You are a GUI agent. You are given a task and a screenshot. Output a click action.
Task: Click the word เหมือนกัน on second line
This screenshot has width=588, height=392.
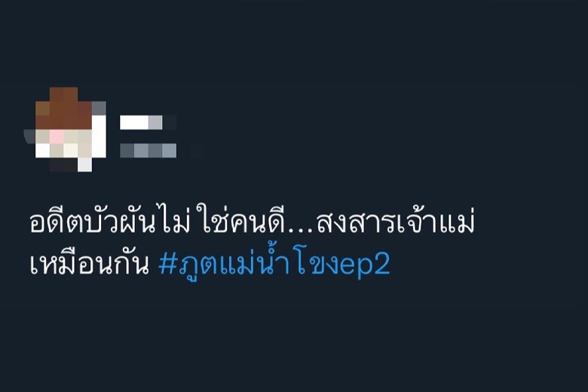click(89, 263)
